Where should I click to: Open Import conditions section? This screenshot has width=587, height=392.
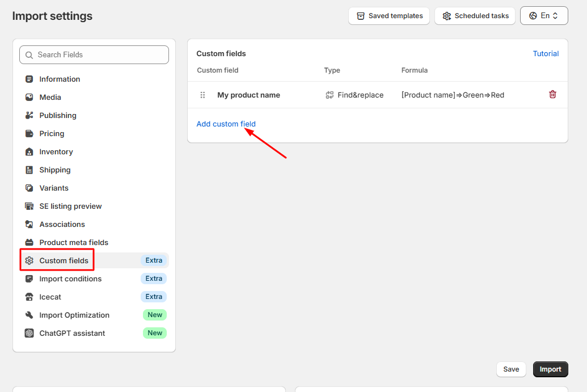94,279
